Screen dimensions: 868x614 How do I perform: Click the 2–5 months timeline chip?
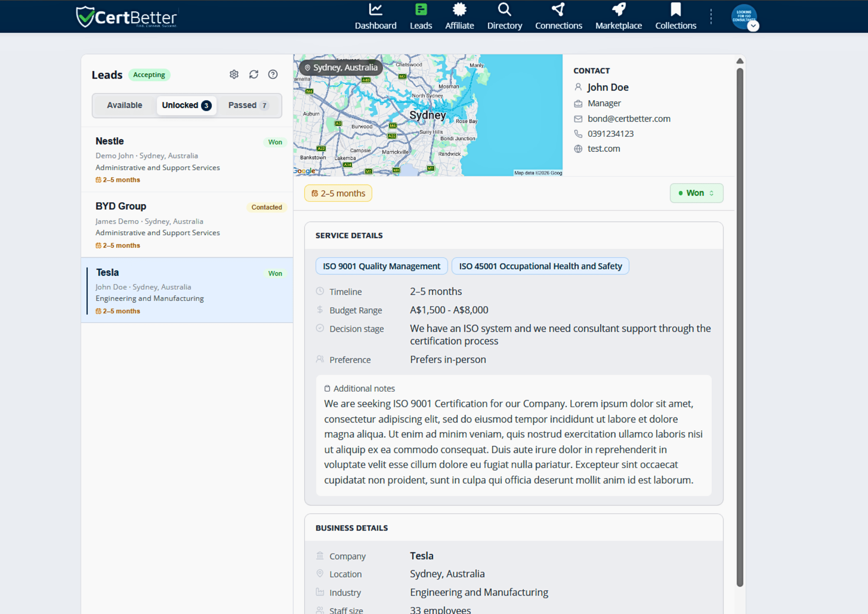[x=338, y=193]
